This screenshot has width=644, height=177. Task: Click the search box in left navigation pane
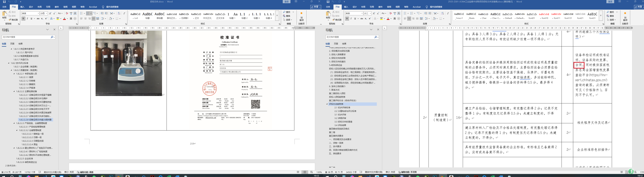point(26,37)
